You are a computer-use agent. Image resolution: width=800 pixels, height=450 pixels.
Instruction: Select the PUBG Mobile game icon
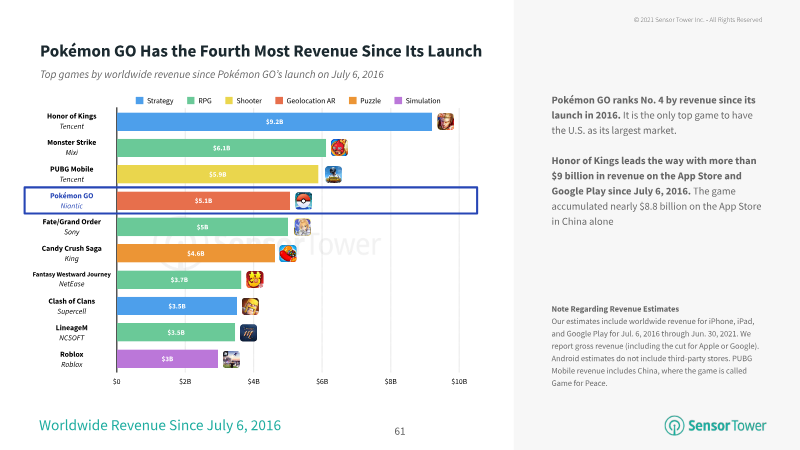coord(334,174)
